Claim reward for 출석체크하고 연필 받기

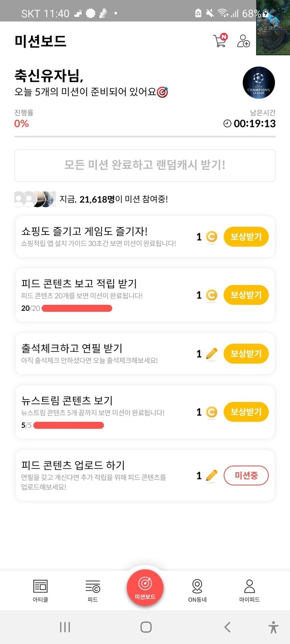pyautogui.click(x=246, y=354)
